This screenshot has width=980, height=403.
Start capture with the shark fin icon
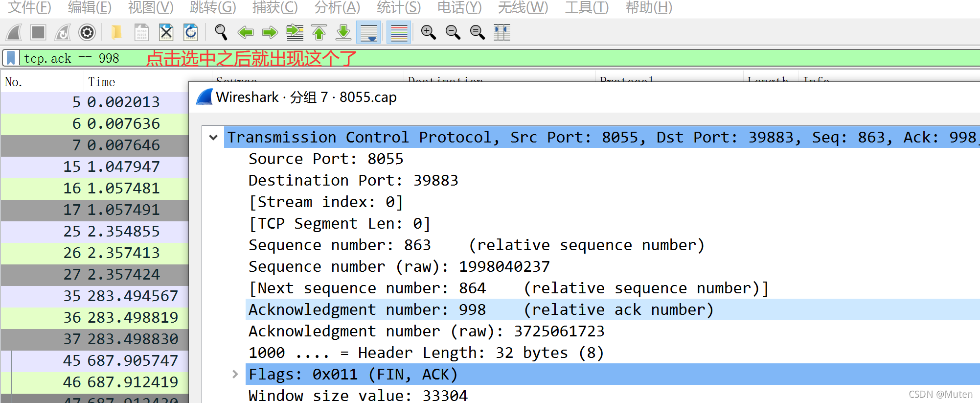14,33
